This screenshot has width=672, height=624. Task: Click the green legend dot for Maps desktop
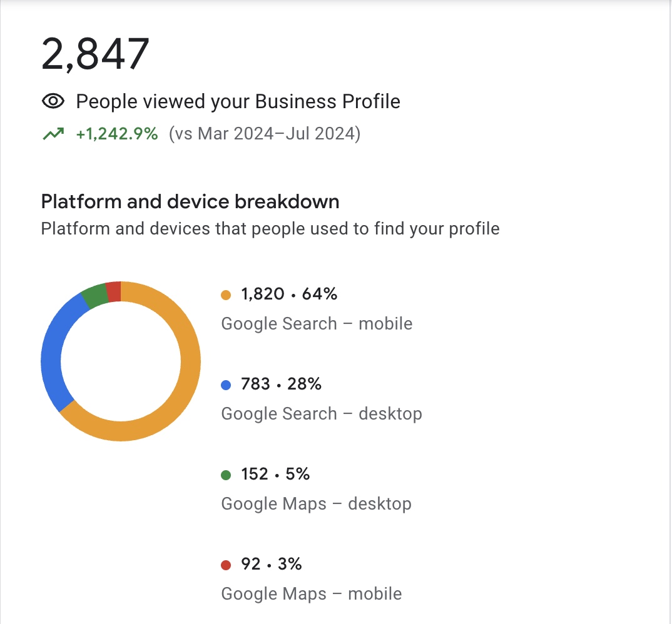pos(226,475)
